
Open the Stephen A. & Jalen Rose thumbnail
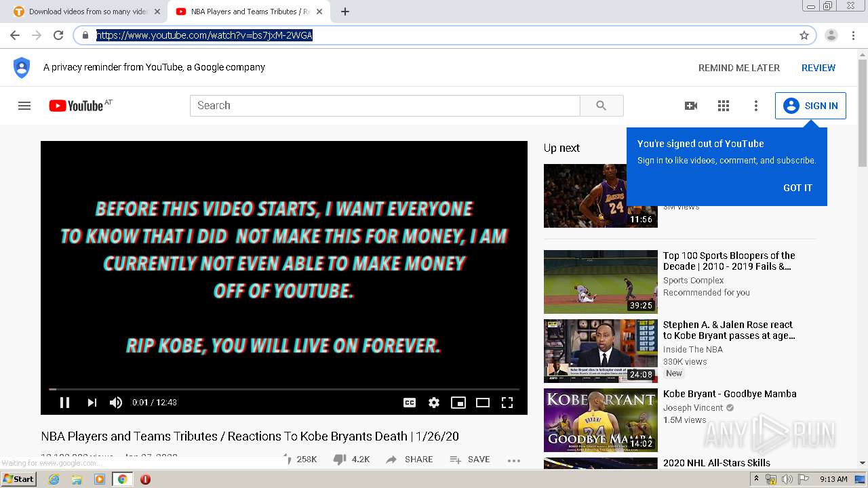tap(601, 351)
